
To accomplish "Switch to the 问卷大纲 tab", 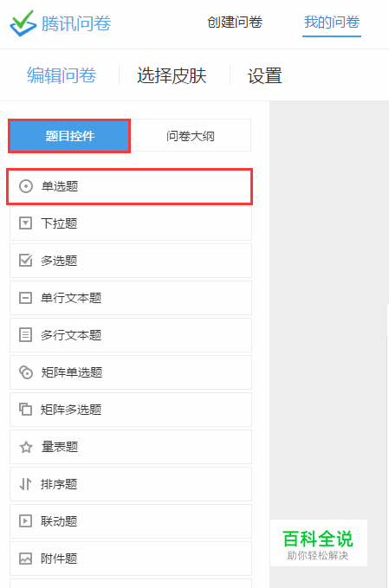I will click(x=191, y=136).
